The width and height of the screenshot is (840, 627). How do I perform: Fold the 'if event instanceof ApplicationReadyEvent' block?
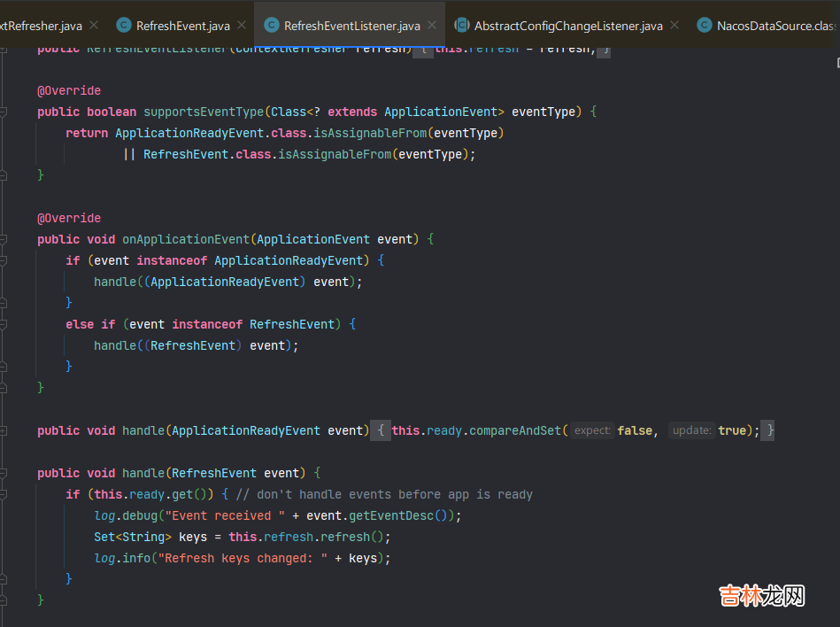click(x=4, y=260)
